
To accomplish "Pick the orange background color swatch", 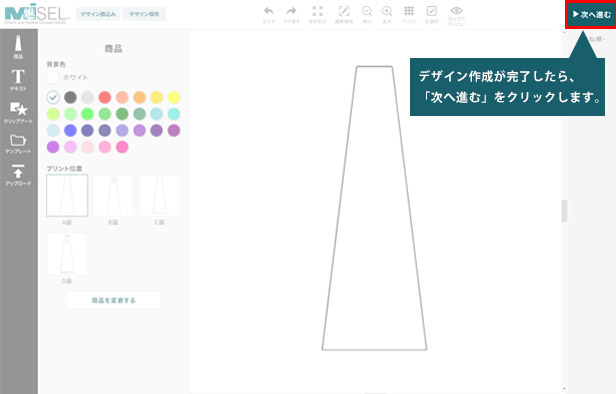I will pos(139,97).
